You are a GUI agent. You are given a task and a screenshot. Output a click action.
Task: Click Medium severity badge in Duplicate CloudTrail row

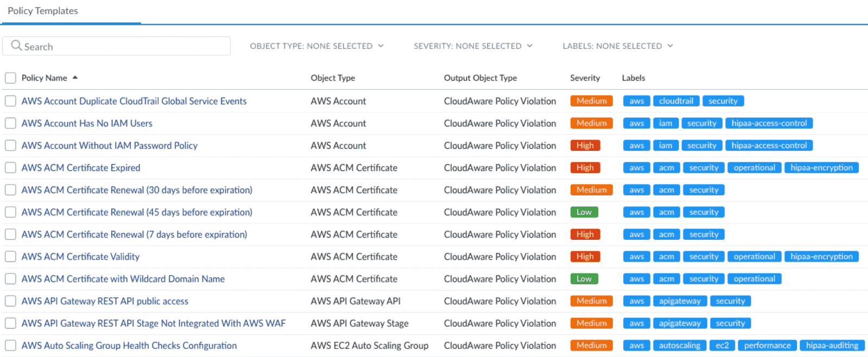(x=591, y=101)
